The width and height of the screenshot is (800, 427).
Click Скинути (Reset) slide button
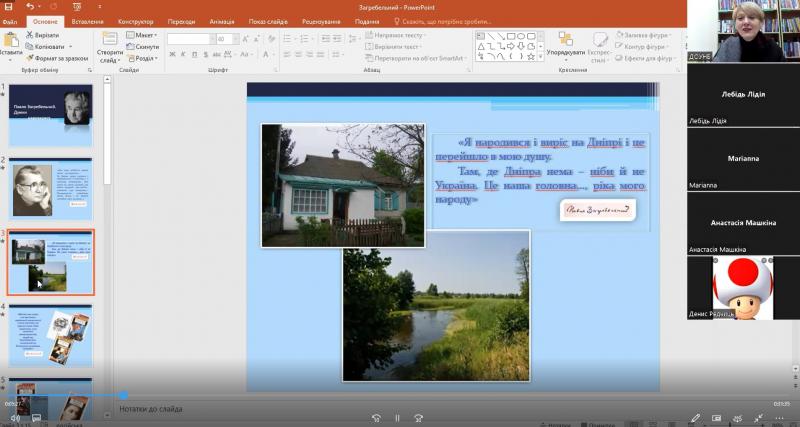coord(143,46)
